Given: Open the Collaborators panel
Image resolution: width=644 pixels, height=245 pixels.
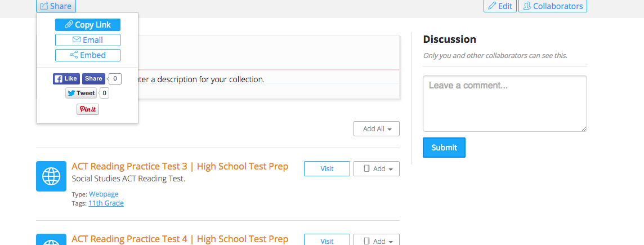Looking at the screenshot, I should tap(553, 6).
